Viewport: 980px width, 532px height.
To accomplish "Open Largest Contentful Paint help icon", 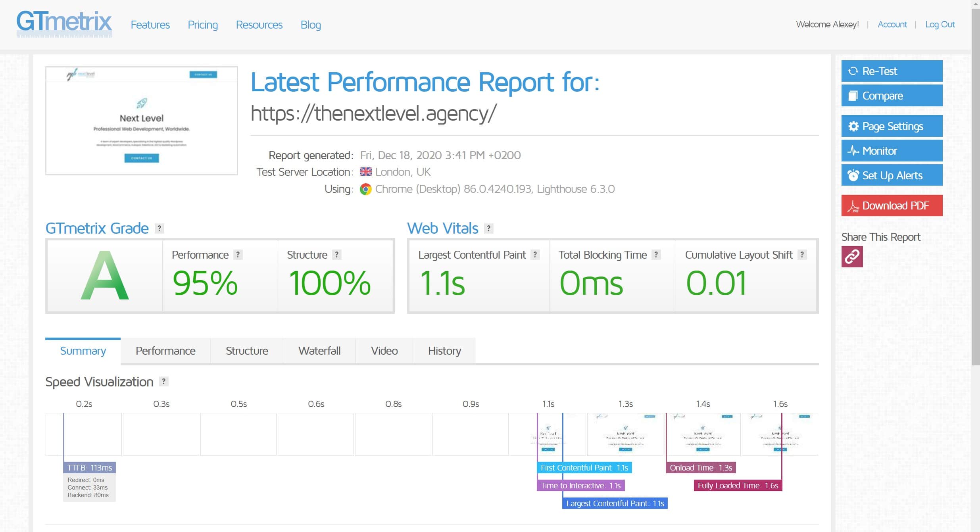I will coord(535,255).
